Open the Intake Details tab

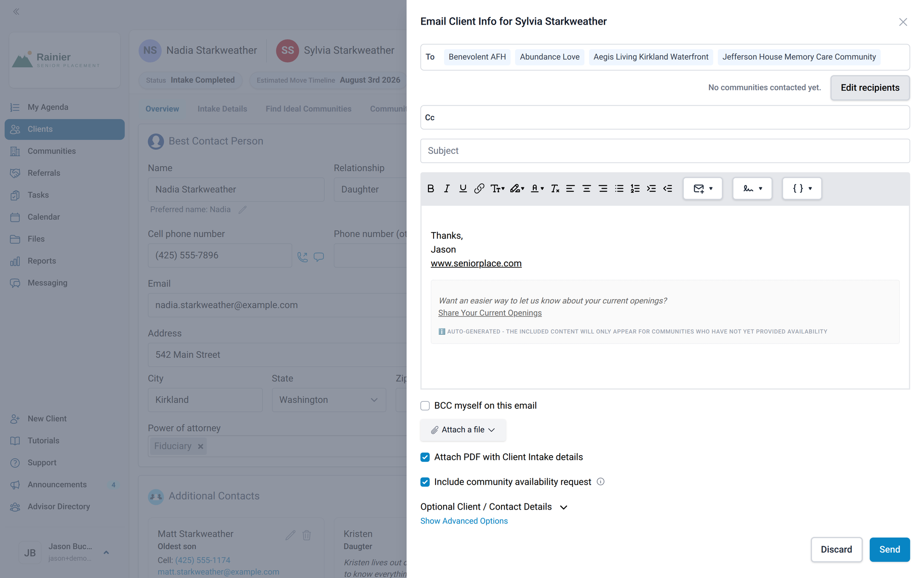pyautogui.click(x=222, y=109)
